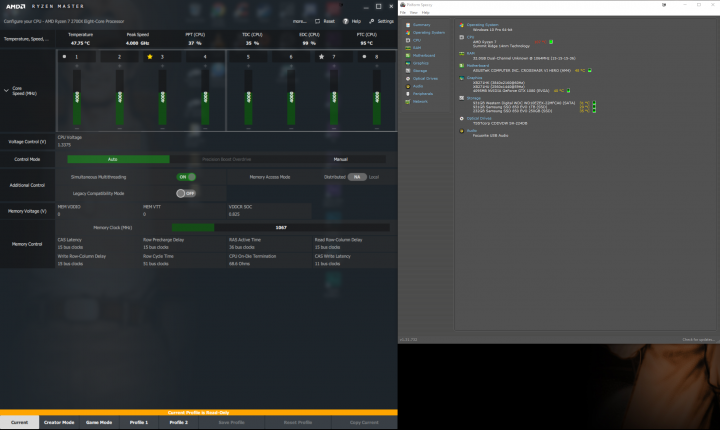Image resolution: width=720 pixels, height=430 pixels.
Task: Click the 47.75 °C temperature reading
Action: tap(80, 43)
